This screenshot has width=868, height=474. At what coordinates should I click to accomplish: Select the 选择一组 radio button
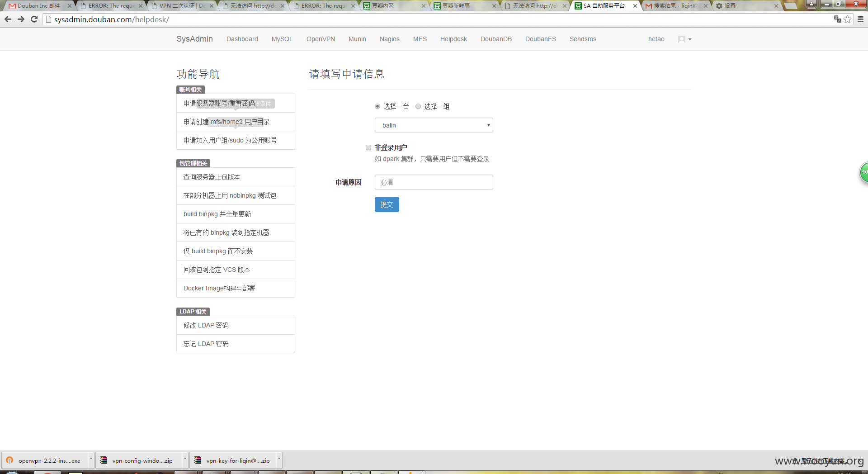point(418,106)
